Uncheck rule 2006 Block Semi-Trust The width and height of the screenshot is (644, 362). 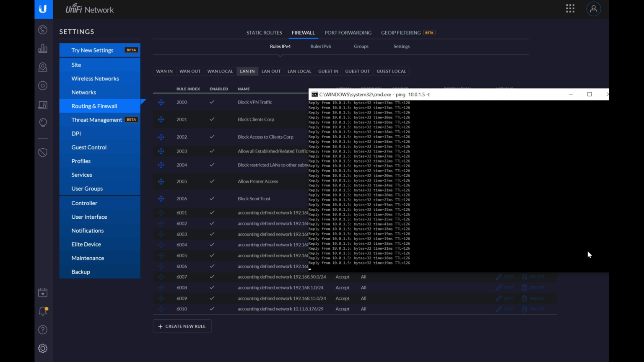point(212,198)
